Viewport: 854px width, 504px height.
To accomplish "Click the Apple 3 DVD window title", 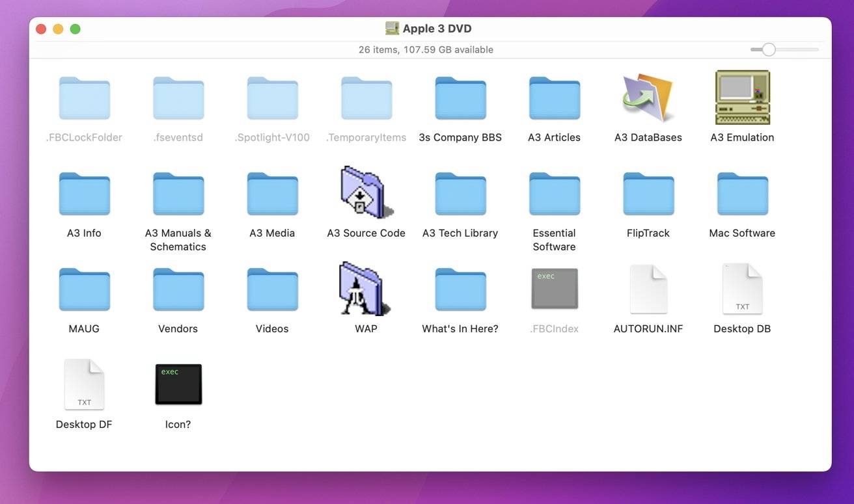I will (437, 29).
